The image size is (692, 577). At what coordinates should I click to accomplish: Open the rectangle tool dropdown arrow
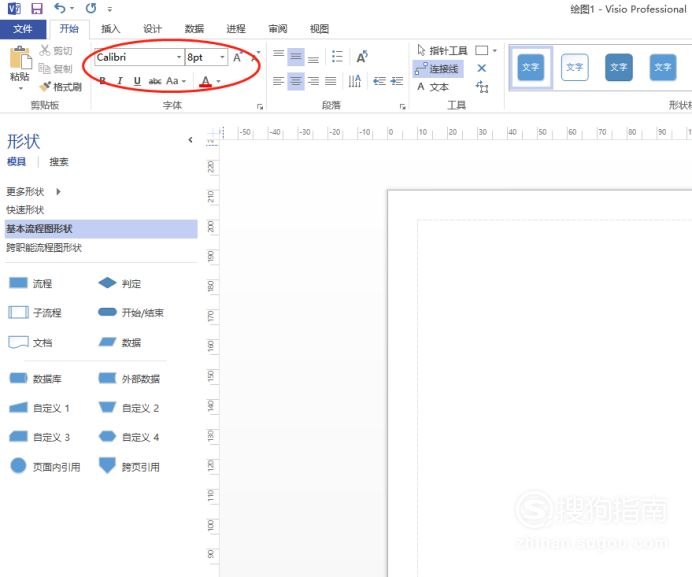(x=495, y=50)
